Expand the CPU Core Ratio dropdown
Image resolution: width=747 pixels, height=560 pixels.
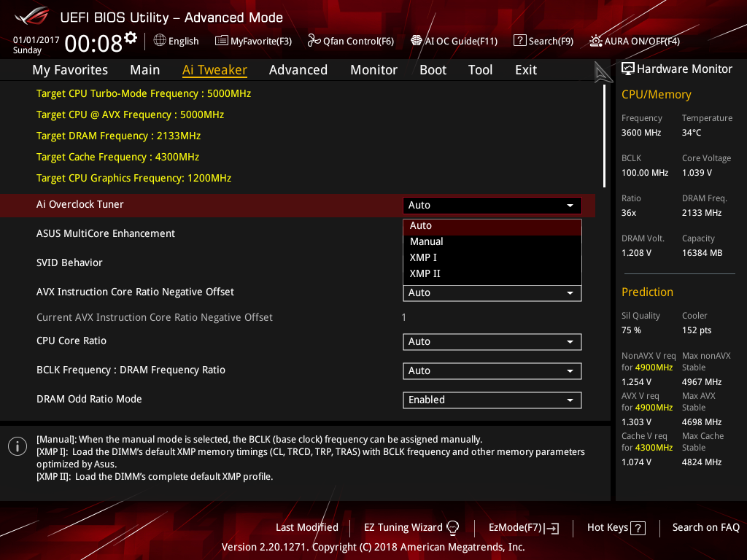point(492,341)
